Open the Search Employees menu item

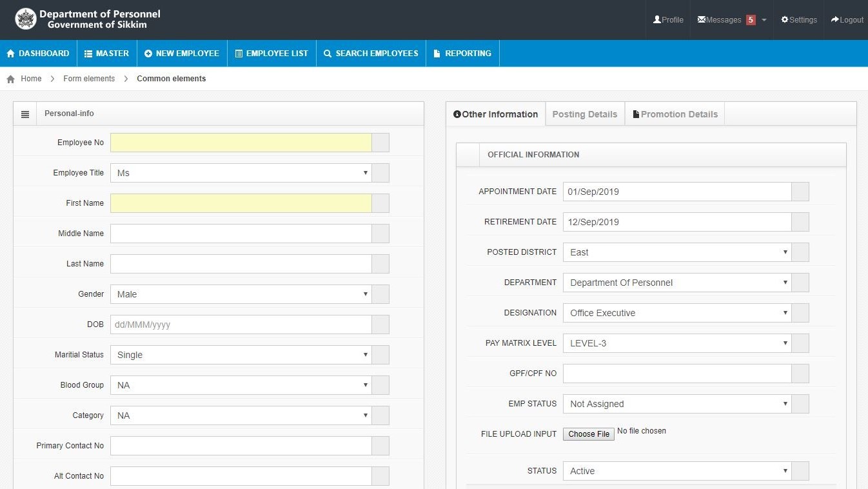point(371,54)
